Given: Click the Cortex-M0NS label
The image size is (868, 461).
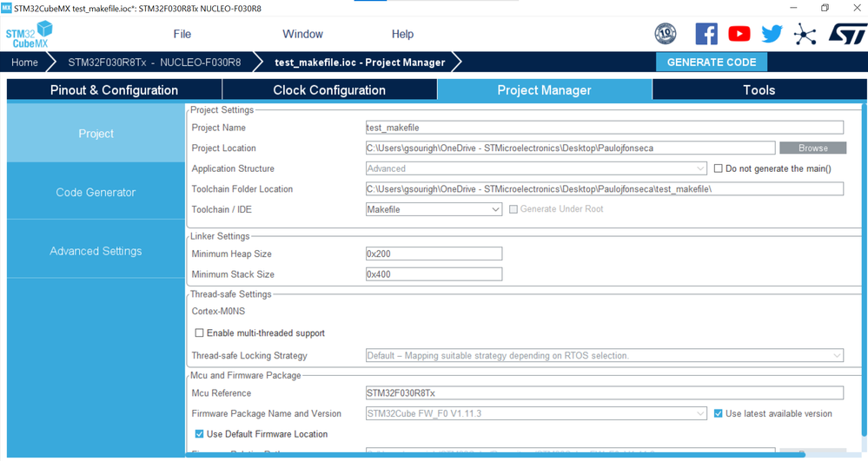Looking at the screenshot, I should [218, 311].
